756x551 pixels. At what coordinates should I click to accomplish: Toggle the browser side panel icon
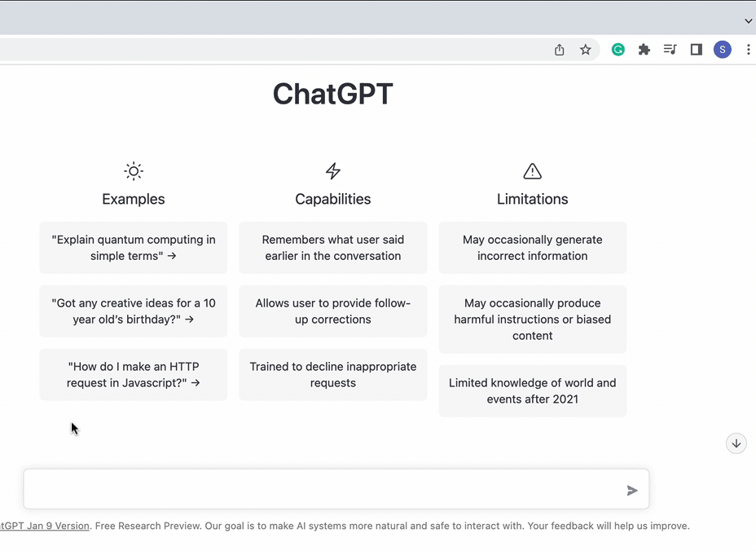coord(697,49)
